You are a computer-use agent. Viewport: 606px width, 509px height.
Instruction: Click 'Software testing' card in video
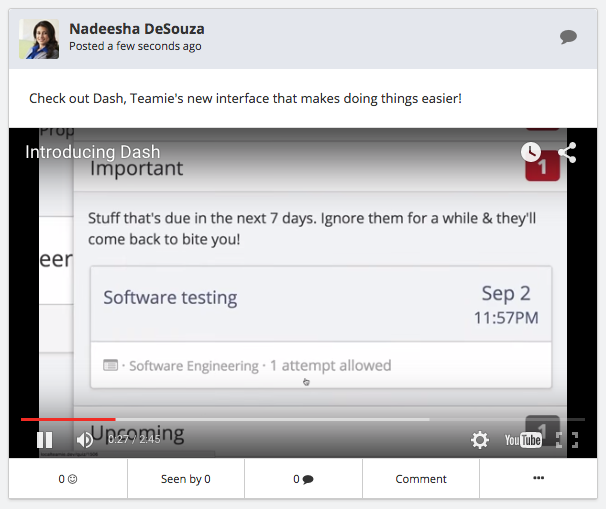click(321, 327)
